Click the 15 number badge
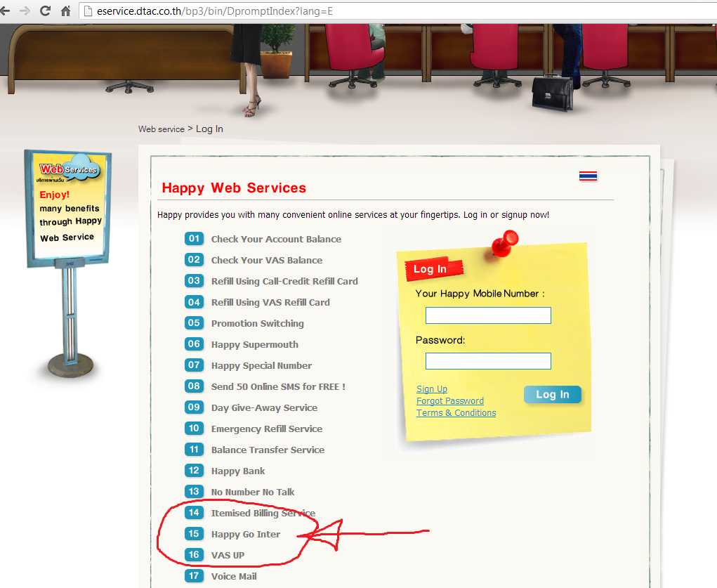 pos(194,533)
